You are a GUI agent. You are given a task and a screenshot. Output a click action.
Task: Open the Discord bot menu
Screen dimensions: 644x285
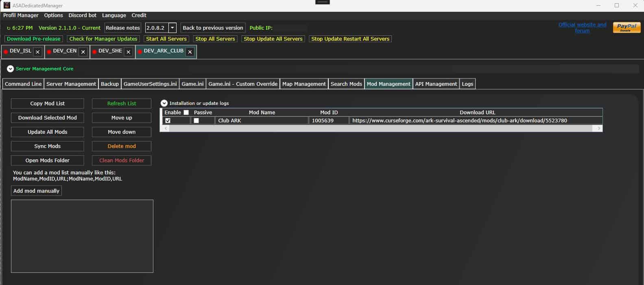(82, 15)
